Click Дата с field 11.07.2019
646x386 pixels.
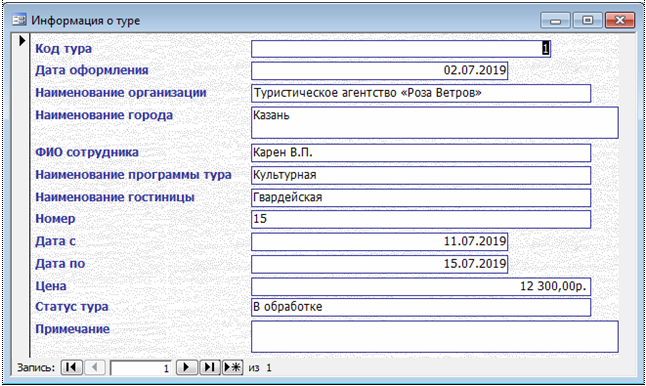pos(379,242)
